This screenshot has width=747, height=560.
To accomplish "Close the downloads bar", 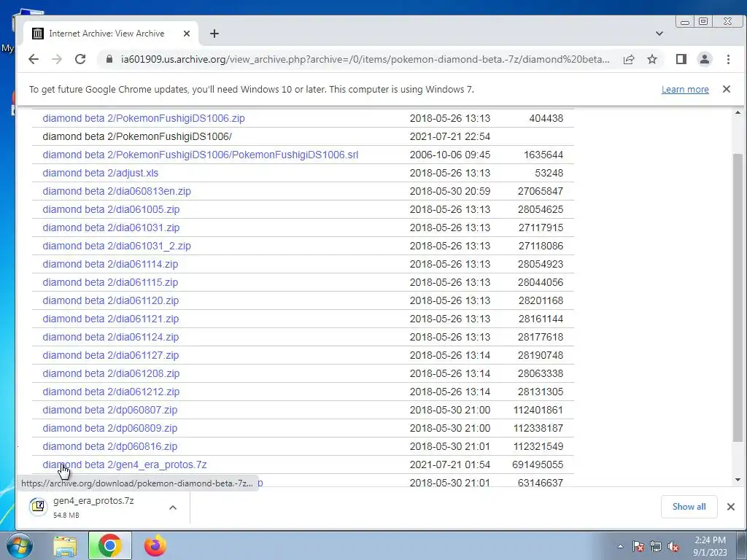I will point(731,507).
